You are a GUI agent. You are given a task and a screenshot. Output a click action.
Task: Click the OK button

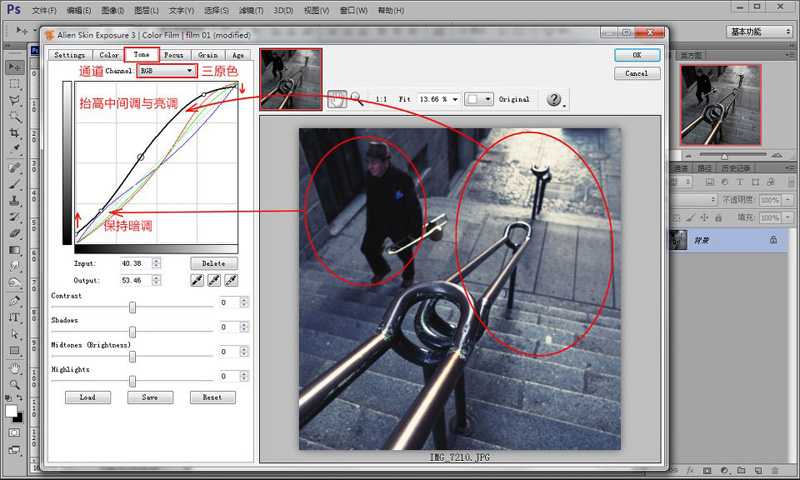click(637, 55)
